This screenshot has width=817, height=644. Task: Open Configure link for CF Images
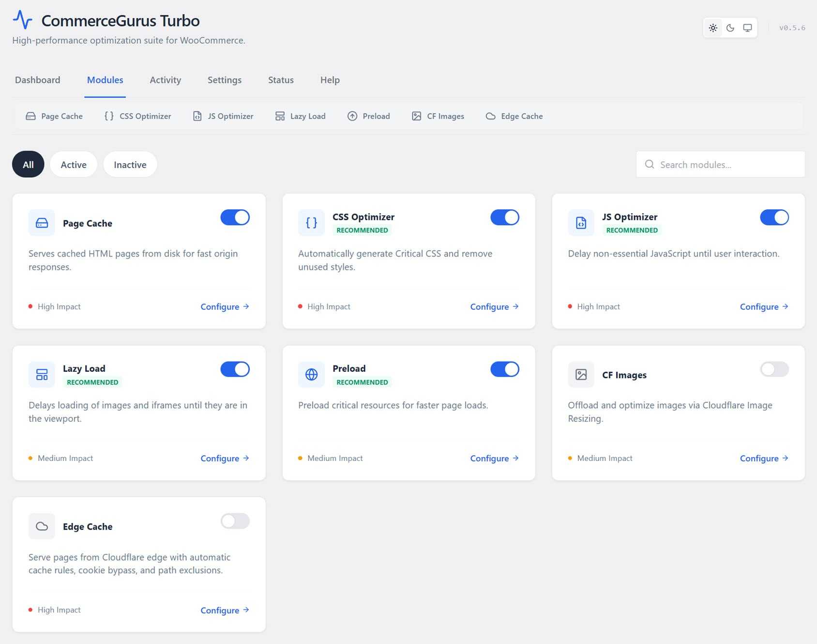(x=764, y=458)
